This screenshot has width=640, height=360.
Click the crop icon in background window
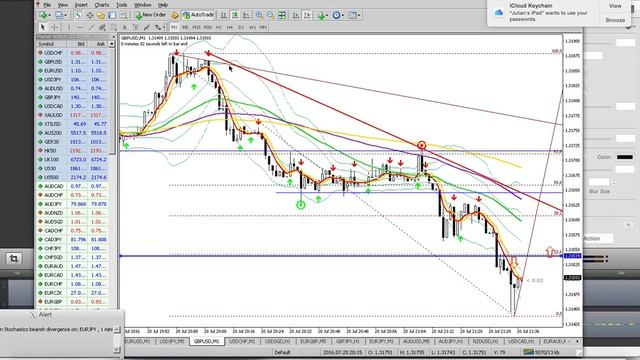pyautogui.click(x=13, y=259)
